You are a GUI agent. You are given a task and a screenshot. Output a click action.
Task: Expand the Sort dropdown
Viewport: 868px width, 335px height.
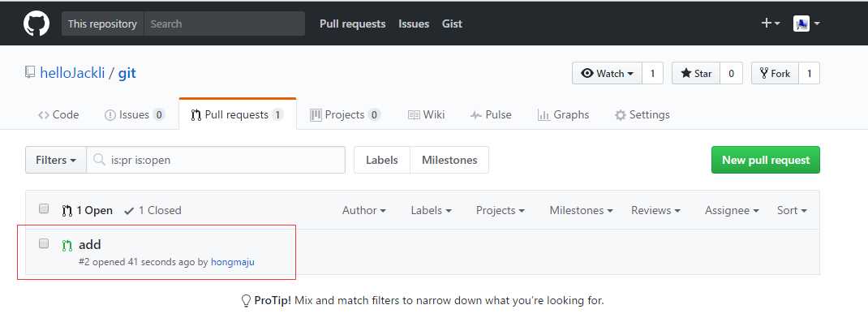(x=792, y=210)
